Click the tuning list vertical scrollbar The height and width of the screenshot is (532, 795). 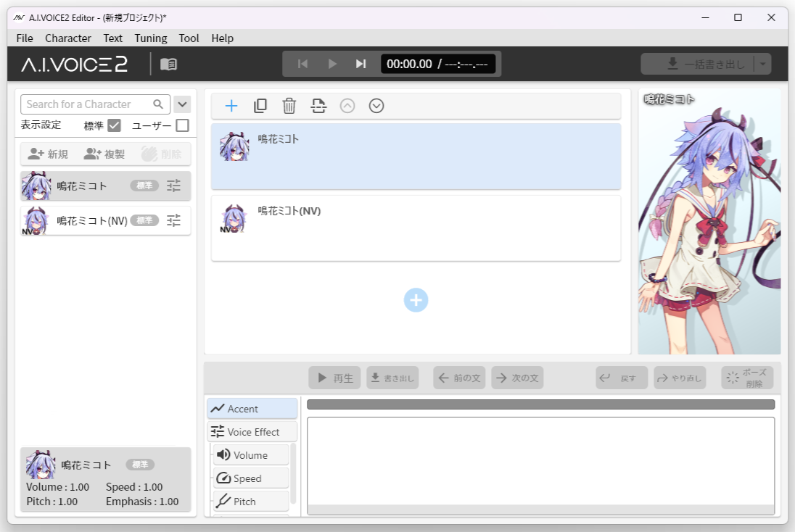pos(293,474)
